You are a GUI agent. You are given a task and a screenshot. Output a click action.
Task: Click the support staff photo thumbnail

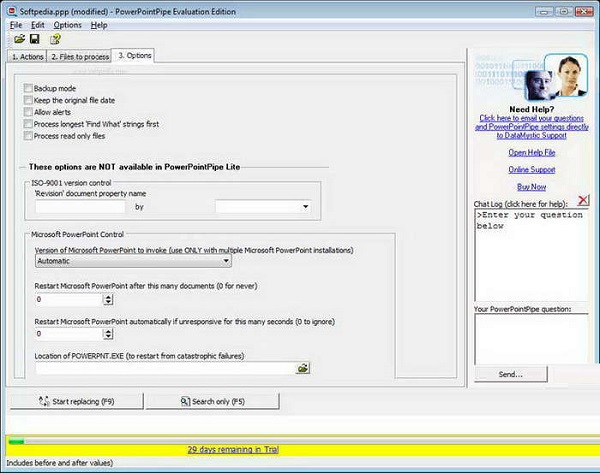click(556, 77)
